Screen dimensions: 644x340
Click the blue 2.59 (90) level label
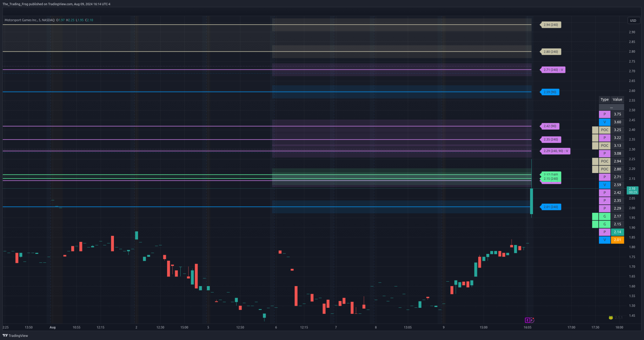(x=550, y=92)
